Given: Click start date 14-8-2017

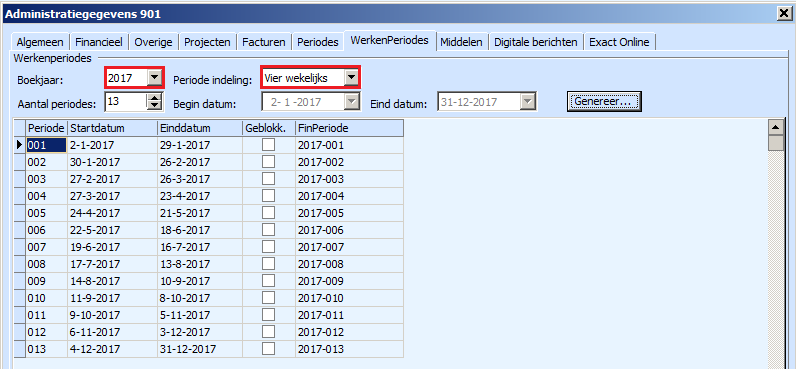Looking at the screenshot, I should pos(112,281).
